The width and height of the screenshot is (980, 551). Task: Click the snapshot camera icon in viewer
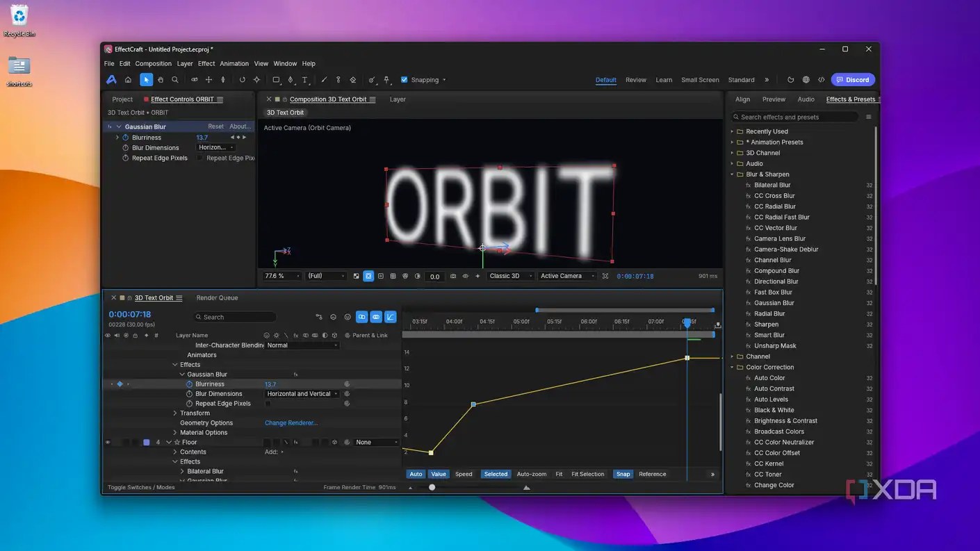[453, 276]
